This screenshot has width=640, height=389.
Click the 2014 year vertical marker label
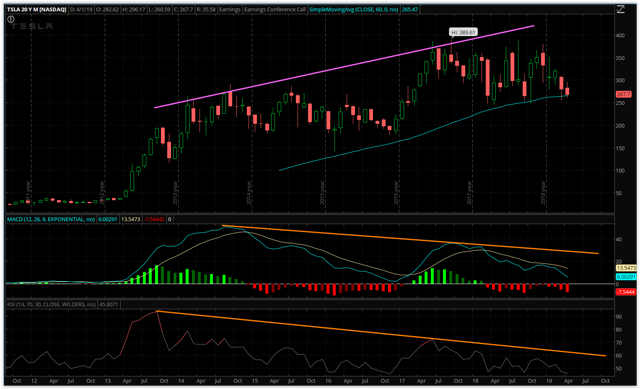249,193
